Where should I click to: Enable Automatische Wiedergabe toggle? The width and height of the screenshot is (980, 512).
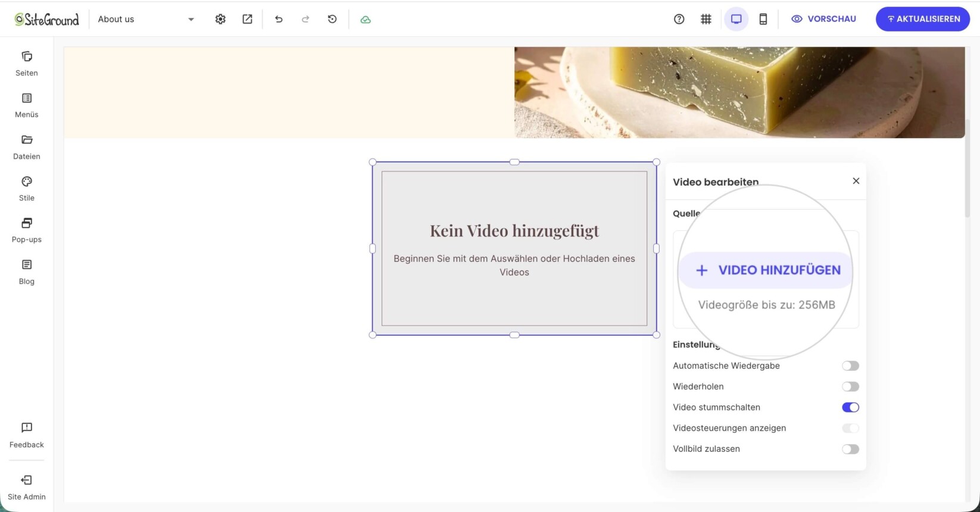tap(850, 366)
